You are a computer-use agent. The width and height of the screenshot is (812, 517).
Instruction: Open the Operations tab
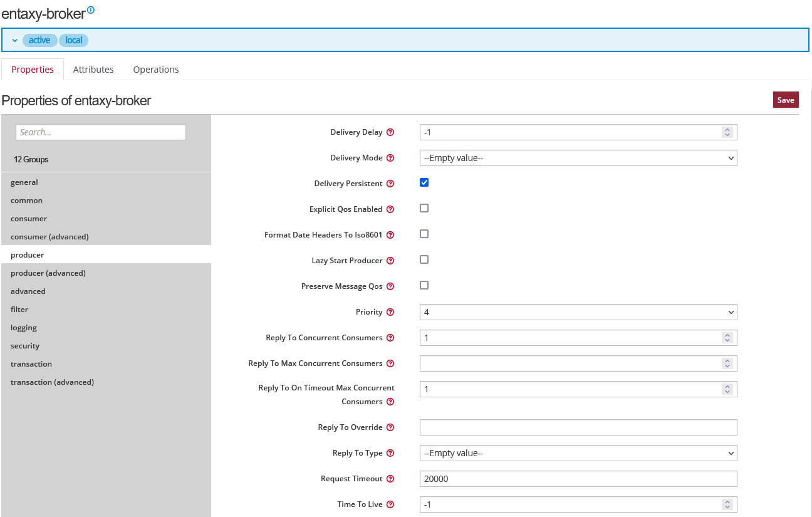pyautogui.click(x=156, y=70)
